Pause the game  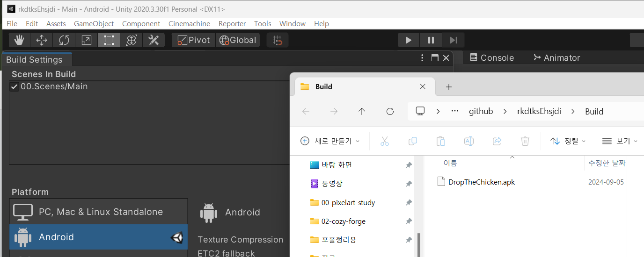(431, 40)
